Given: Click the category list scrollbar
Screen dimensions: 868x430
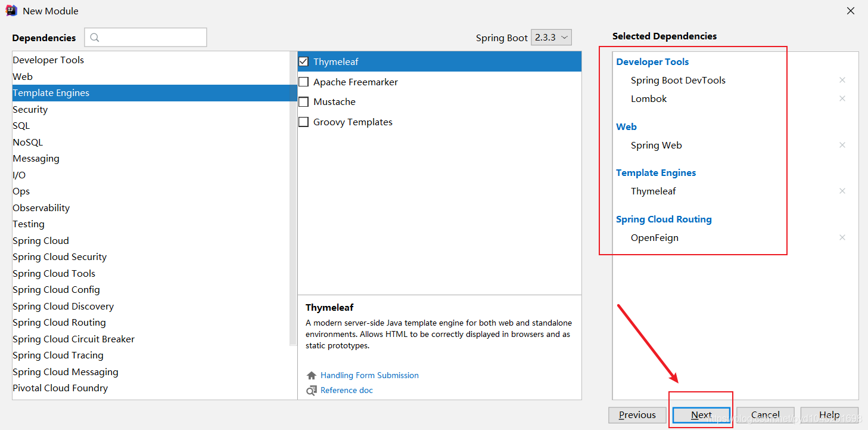Looking at the screenshot, I should coord(293,199).
